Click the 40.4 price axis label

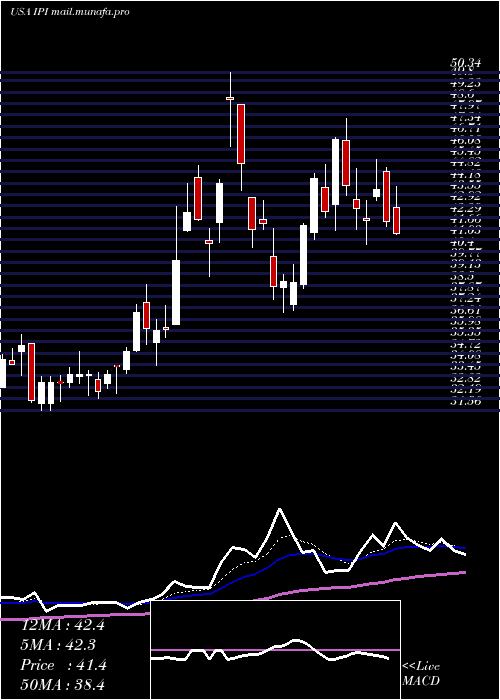pyautogui.click(x=461, y=243)
